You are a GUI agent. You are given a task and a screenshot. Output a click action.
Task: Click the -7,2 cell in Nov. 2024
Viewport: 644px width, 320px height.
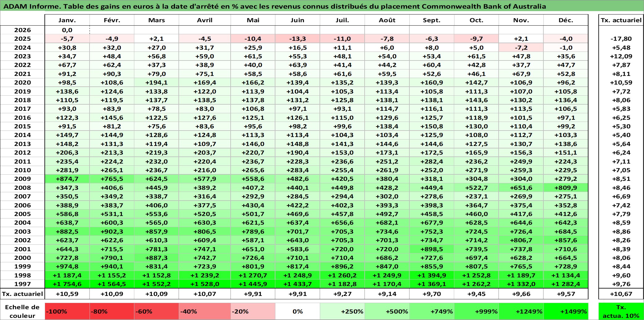point(521,48)
